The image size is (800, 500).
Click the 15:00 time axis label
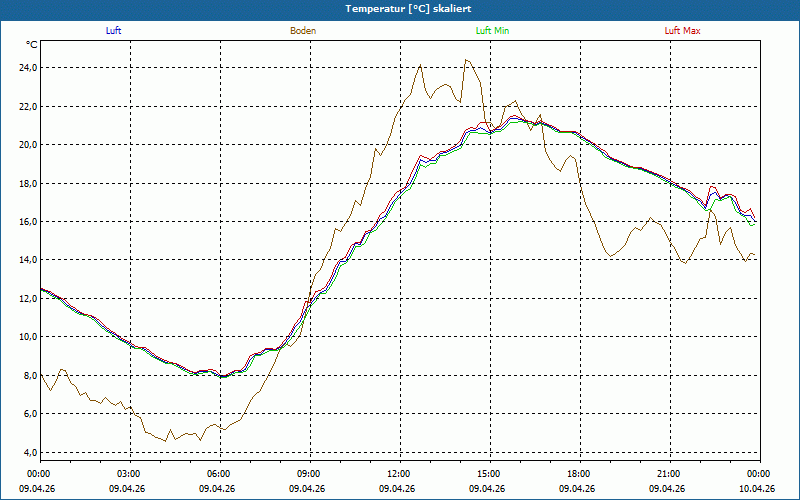tap(490, 474)
